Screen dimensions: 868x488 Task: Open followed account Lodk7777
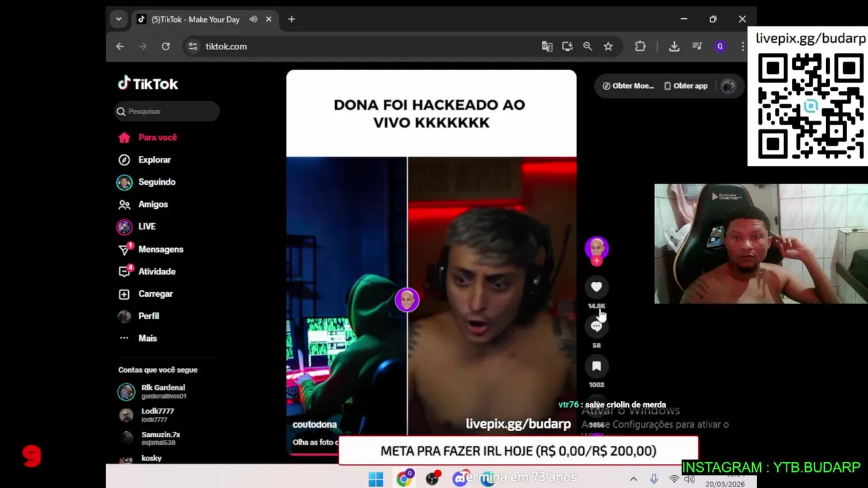coord(157,415)
